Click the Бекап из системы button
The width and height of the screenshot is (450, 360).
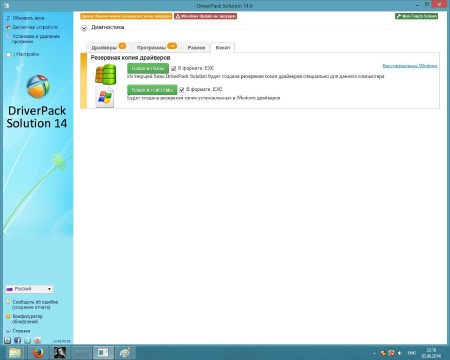152,90
